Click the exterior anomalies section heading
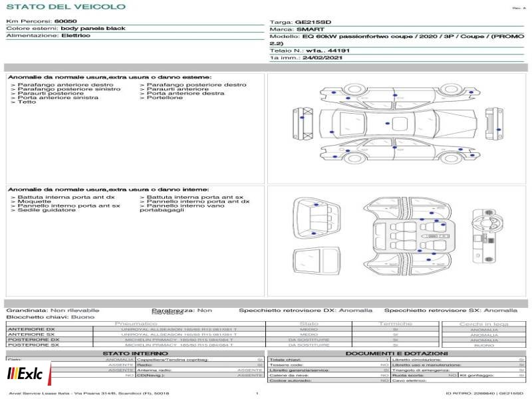This screenshot has height=399, width=532. tap(110, 77)
